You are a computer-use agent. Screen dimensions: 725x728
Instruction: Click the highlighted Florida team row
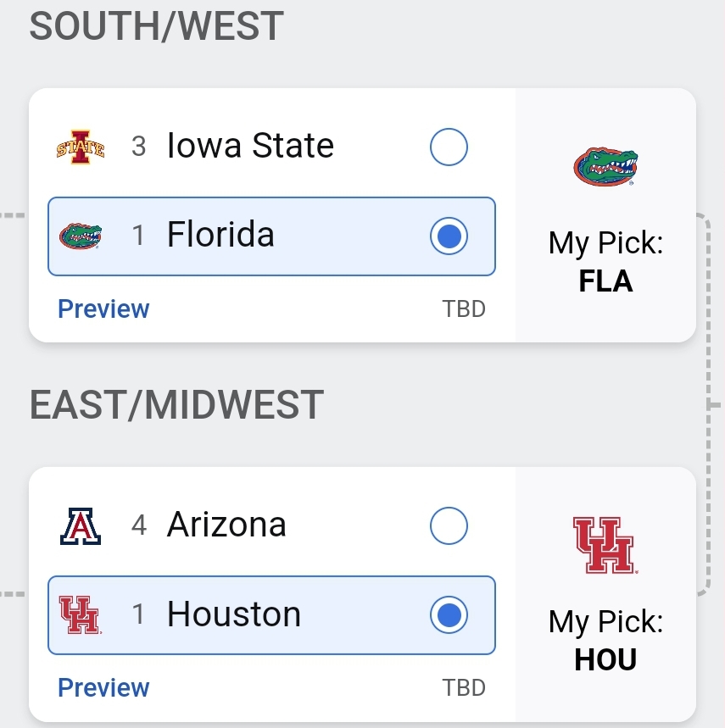pyautogui.click(x=271, y=236)
